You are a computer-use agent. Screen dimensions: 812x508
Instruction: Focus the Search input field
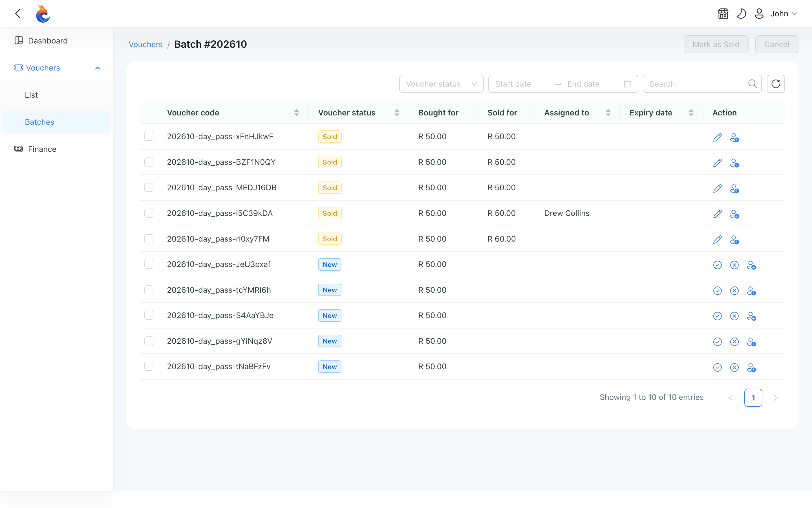(x=693, y=84)
